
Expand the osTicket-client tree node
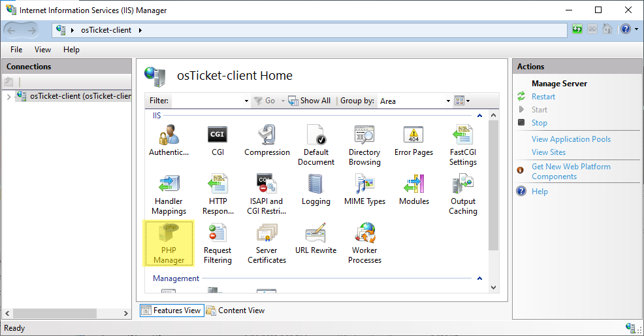[8, 97]
